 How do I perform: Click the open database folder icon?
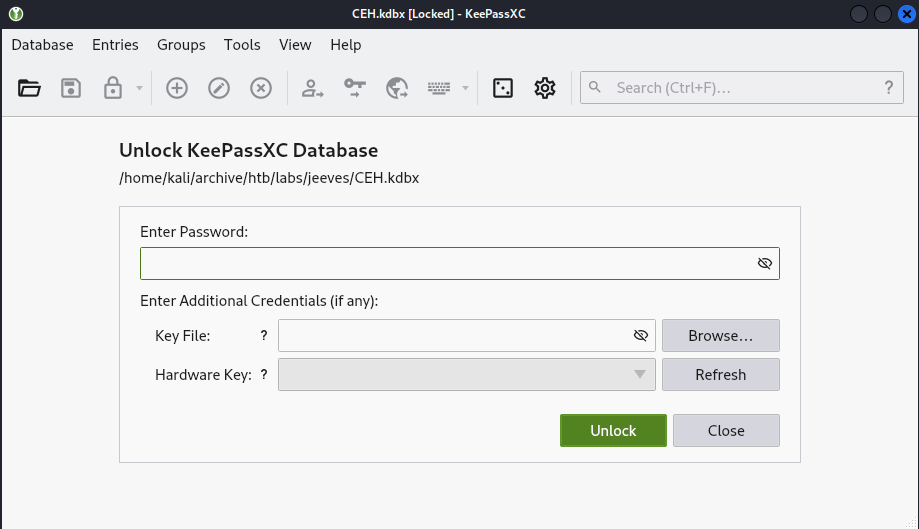tap(29, 88)
